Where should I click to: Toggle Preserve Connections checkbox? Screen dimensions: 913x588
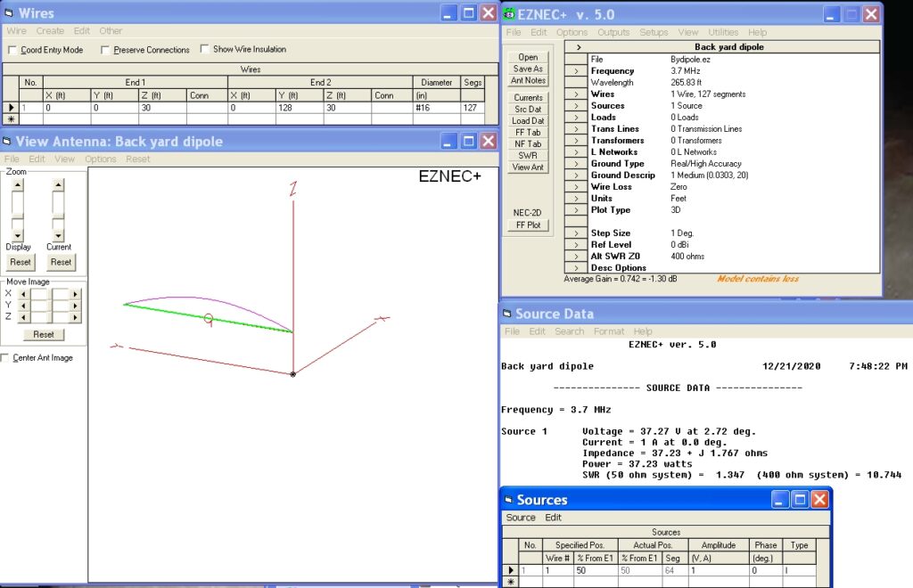click(x=105, y=50)
